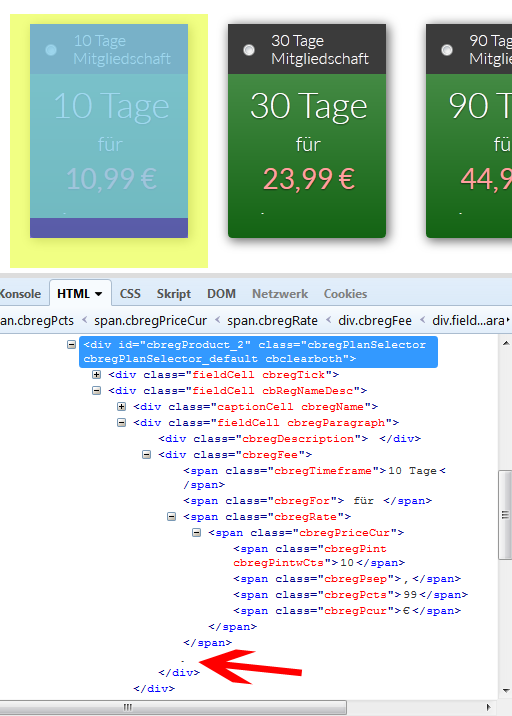Screen dimensions: 512x716
Task: Select the cbregPcur span with € sign
Action: coord(347,611)
